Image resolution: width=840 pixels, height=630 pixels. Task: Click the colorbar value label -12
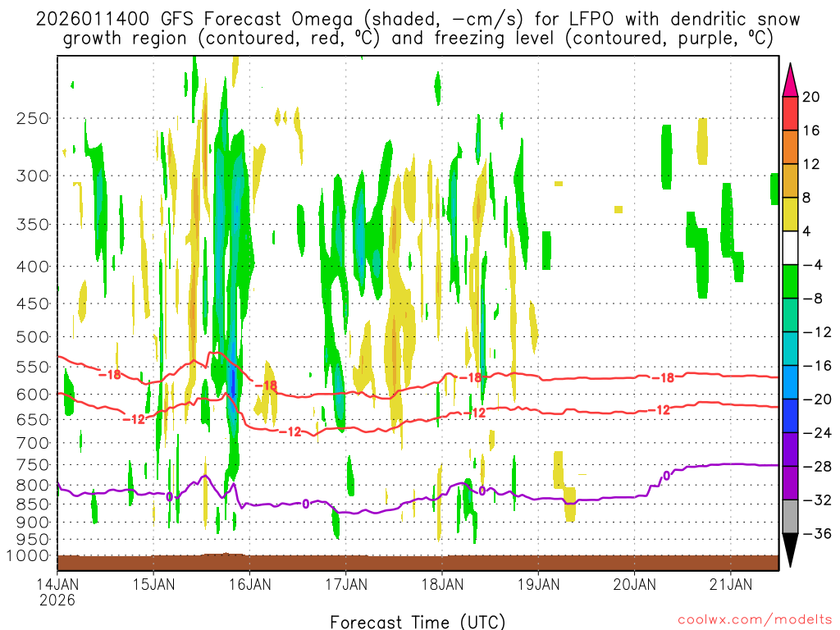pyautogui.click(x=816, y=332)
